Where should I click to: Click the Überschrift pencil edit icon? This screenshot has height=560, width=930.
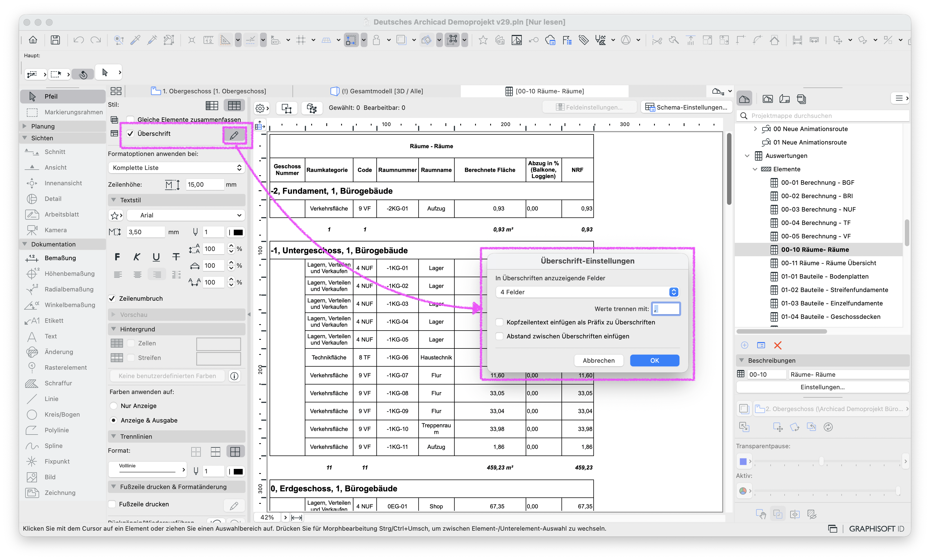234,135
